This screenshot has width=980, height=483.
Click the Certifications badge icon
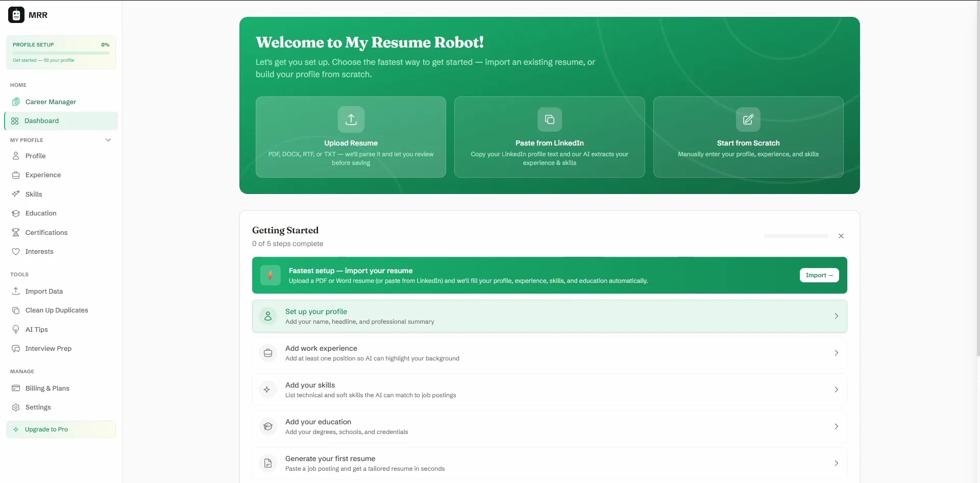pyautogui.click(x=16, y=232)
